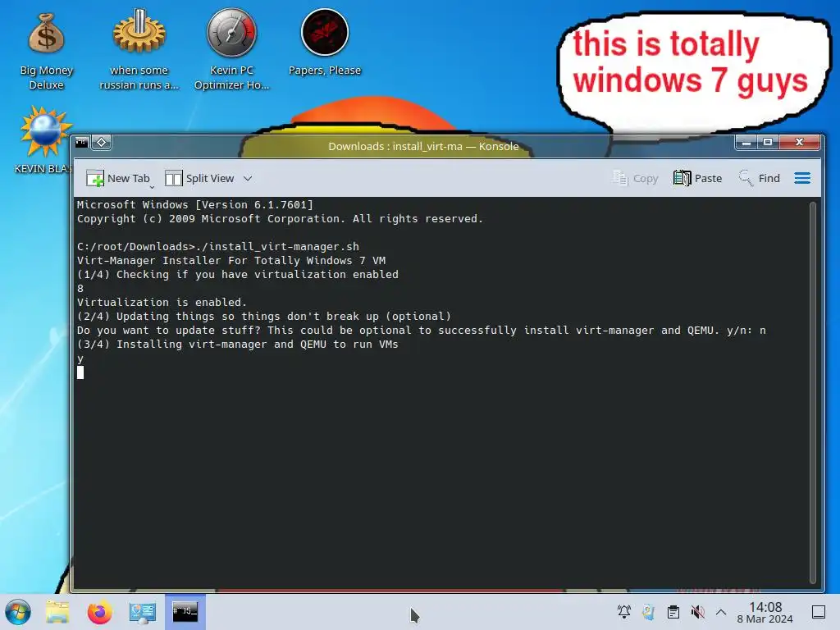This screenshot has width=840, height=630.
Task: Toggle the pin on all desktops titlebar icon
Action: click(101, 143)
